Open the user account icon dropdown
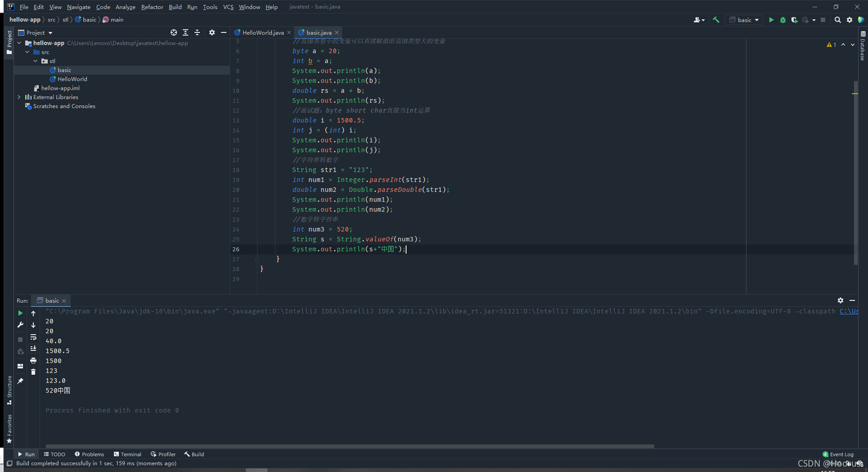 coord(699,20)
